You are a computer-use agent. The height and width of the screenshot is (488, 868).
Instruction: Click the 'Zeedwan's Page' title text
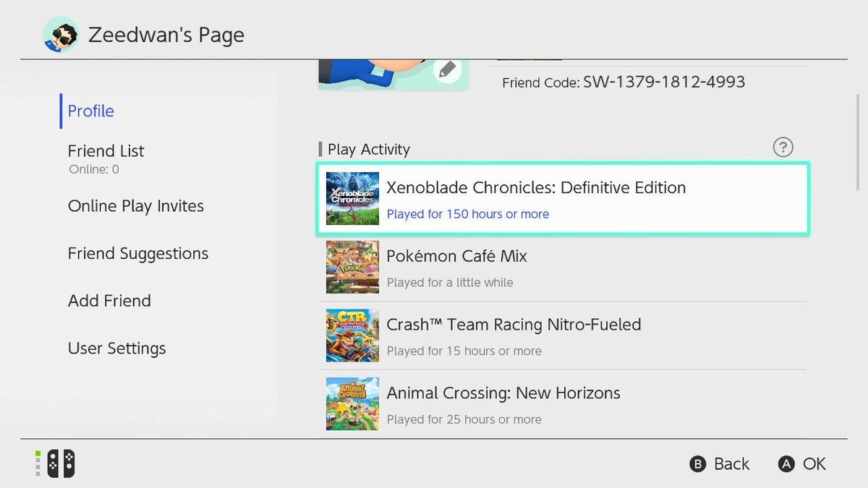[166, 35]
